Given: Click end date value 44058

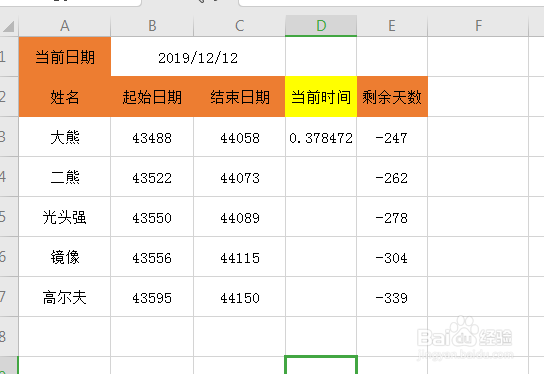Looking at the screenshot, I should click(x=239, y=137).
